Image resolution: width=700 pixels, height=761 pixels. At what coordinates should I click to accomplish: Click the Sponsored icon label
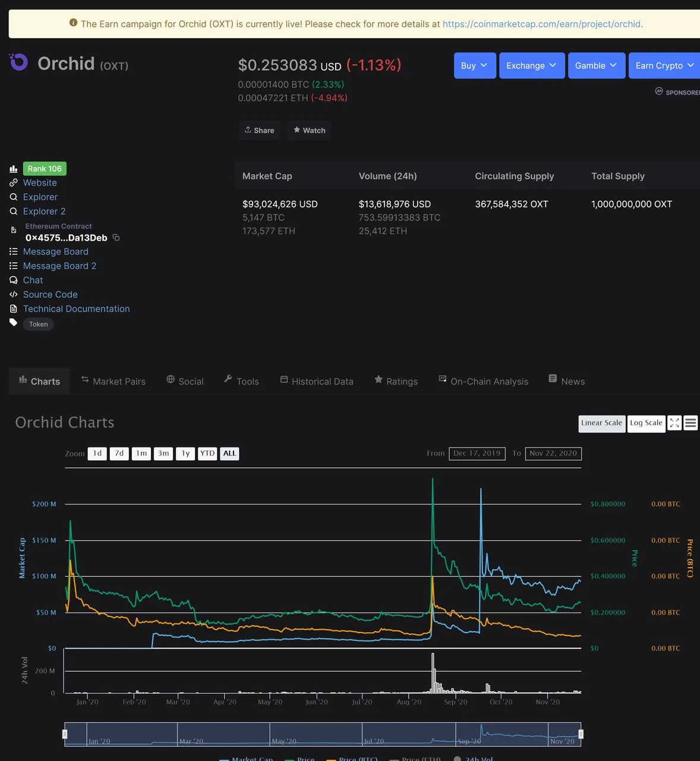point(677,92)
